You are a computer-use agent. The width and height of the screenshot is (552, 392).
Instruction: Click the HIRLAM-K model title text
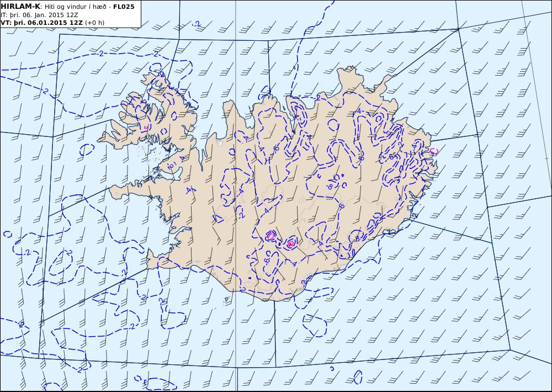[x=20, y=7]
